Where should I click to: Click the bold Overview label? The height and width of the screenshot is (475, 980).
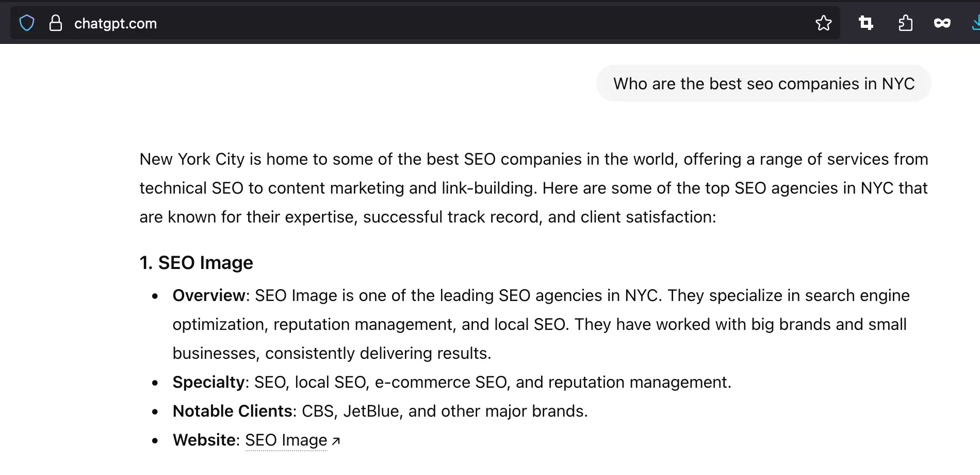pyautogui.click(x=208, y=295)
